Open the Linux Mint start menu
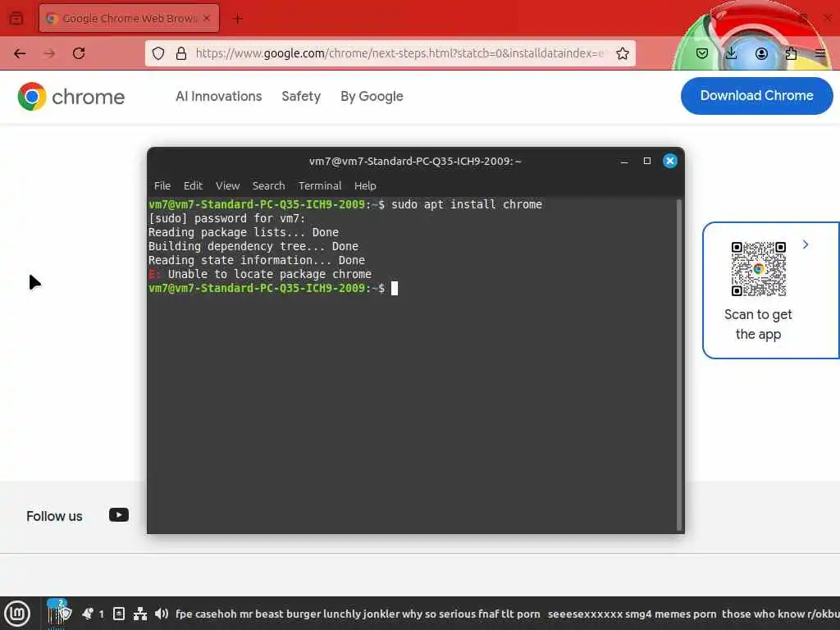Screen dimensions: 840x630 point(17,614)
